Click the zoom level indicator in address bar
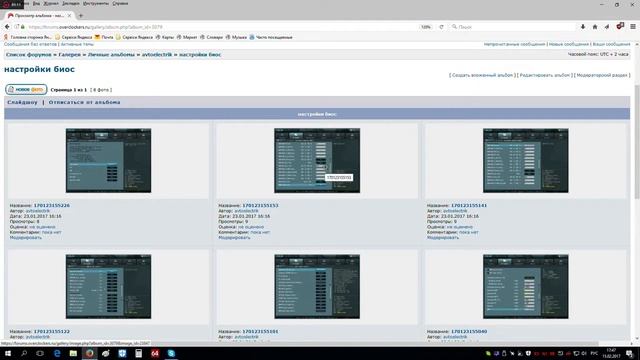This screenshot has width=640, height=360. (x=426, y=27)
